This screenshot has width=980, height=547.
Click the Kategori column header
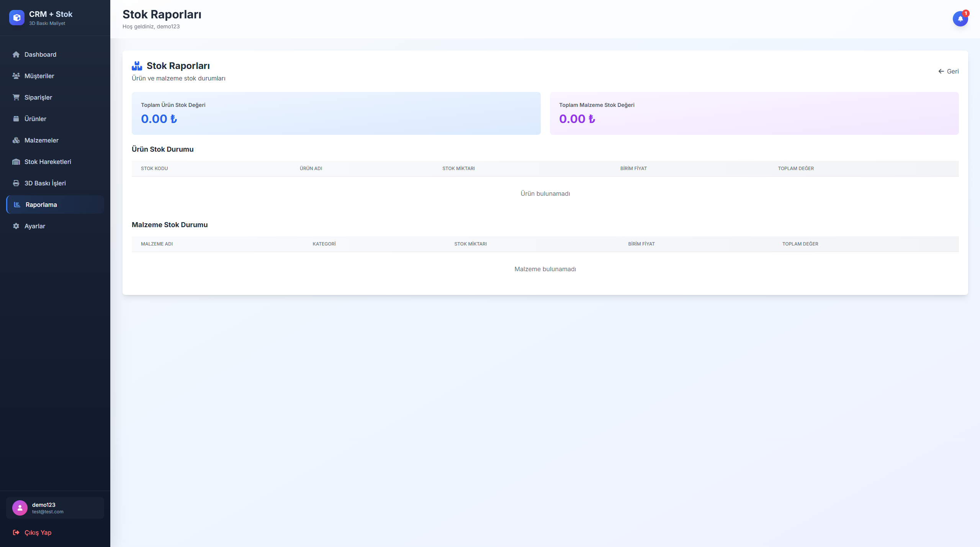tap(324, 244)
